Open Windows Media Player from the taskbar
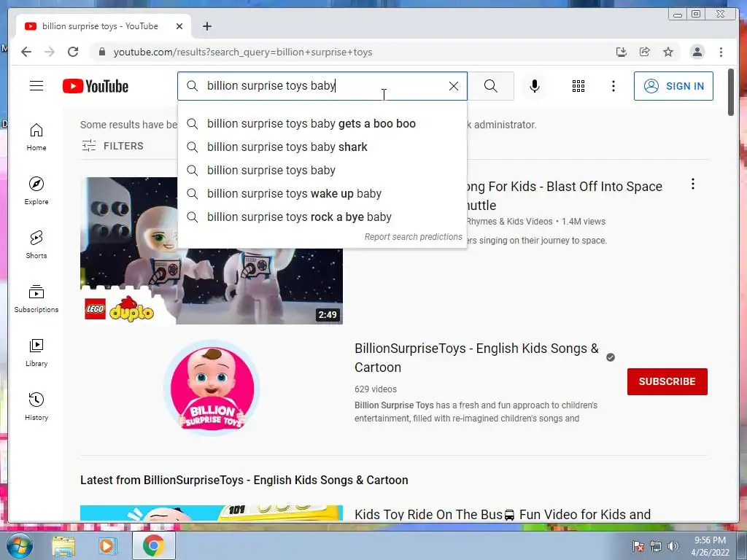This screenshot has height=560, width=747. [108, 545]
